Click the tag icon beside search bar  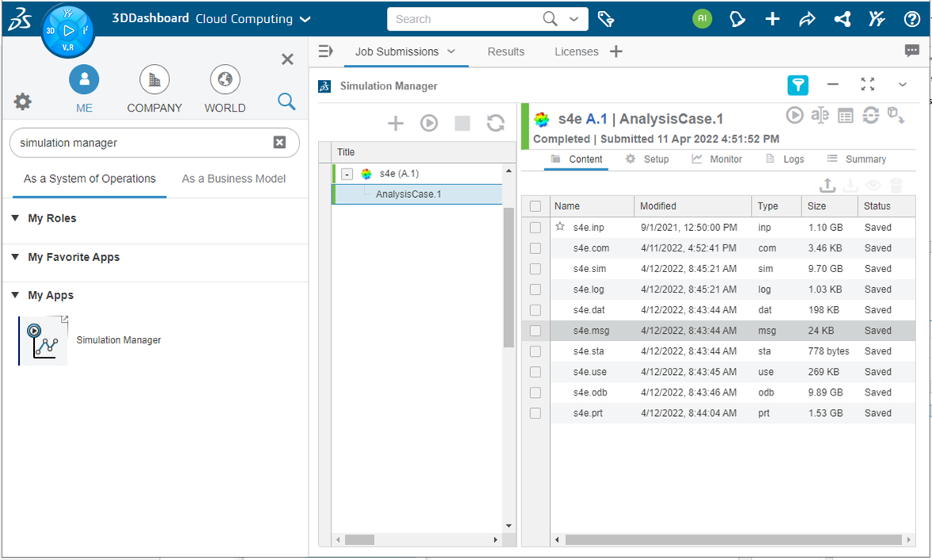(606, 19)
